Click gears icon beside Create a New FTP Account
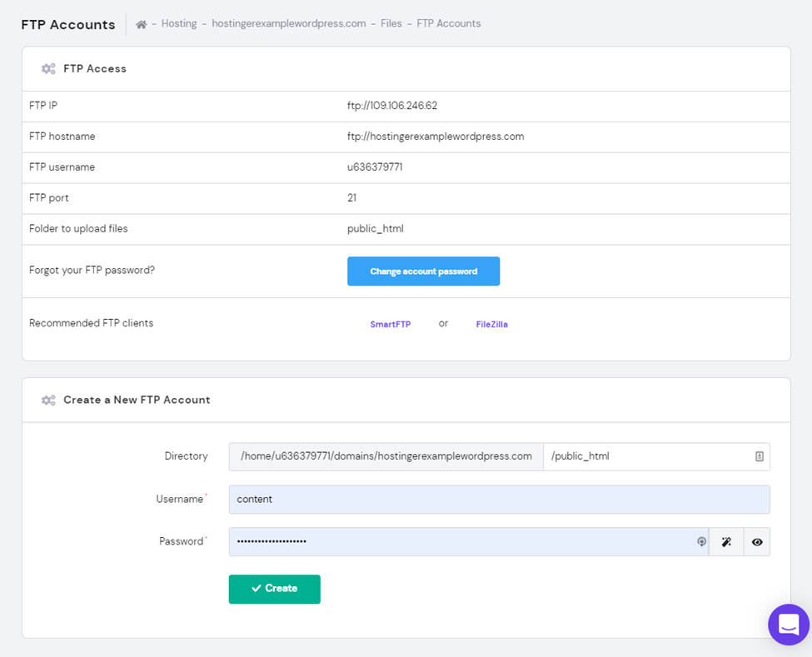This screenshot has width=812, height=657. (48, 401)
